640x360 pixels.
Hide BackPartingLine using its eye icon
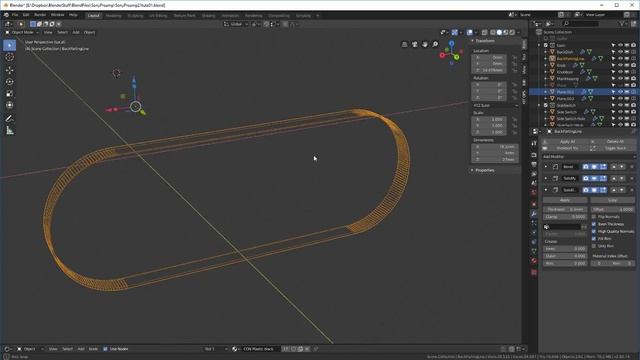pos(620,59)
